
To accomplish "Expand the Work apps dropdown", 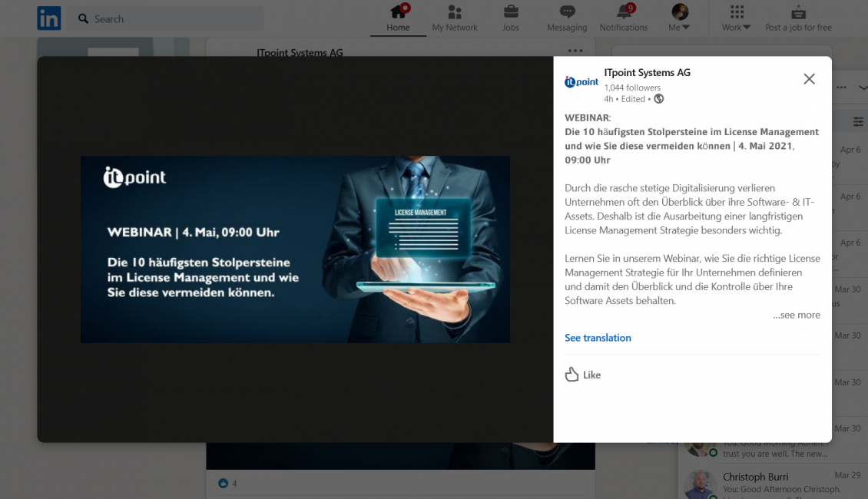I will pyautogui.click(x=736, y=18).
